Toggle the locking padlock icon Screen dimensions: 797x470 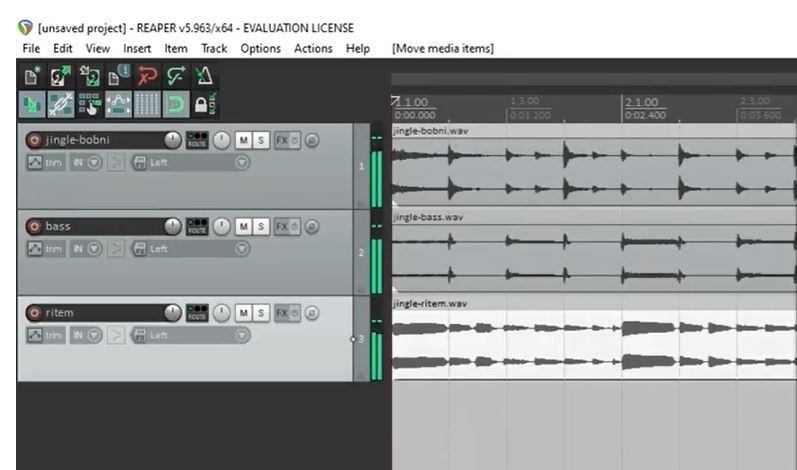(x=205, y=105)
